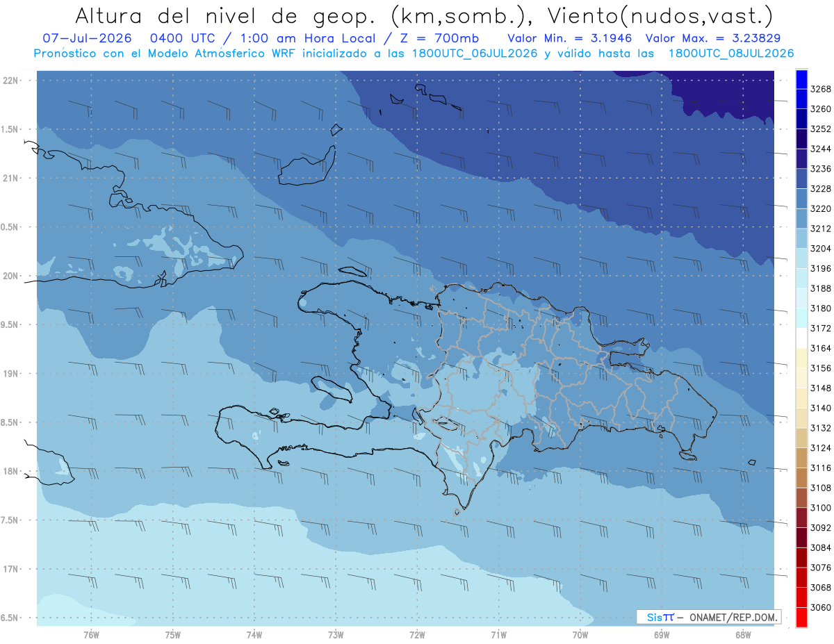Screen dimensions: 834x644
Task: Click the 3188 colorbar value
Action: [x=821, y=288]
